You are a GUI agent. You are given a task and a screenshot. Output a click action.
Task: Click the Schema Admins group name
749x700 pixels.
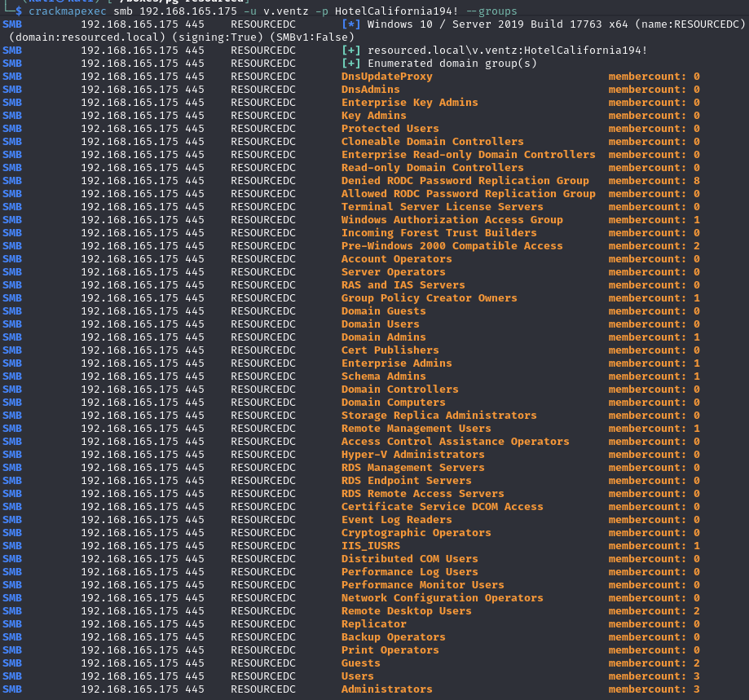pyautogui.click(x=383, y=376)
